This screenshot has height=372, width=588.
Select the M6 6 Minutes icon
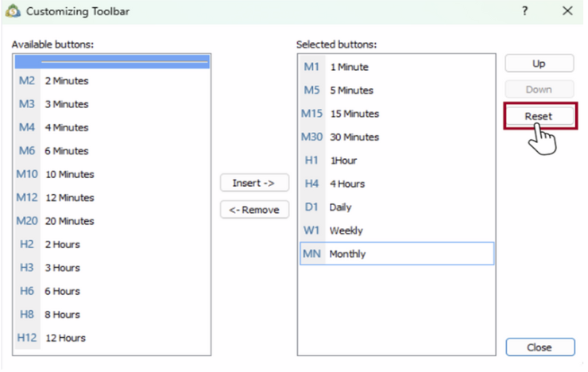[27, 151]
